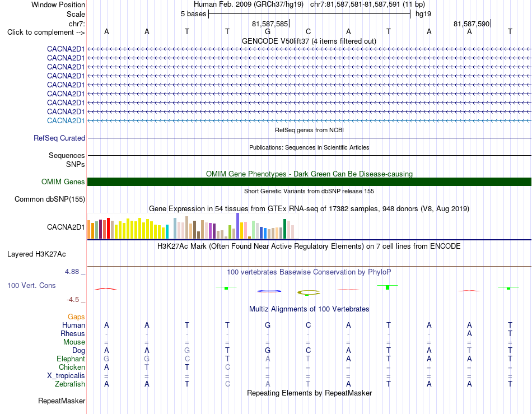Click base G in the complement base row
532x414 pixels.
tap(268, 32)
